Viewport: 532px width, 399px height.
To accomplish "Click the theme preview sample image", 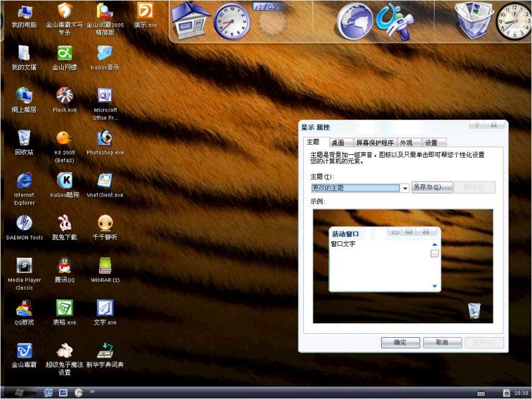I will pyautogui.click(x=403, y=266).
